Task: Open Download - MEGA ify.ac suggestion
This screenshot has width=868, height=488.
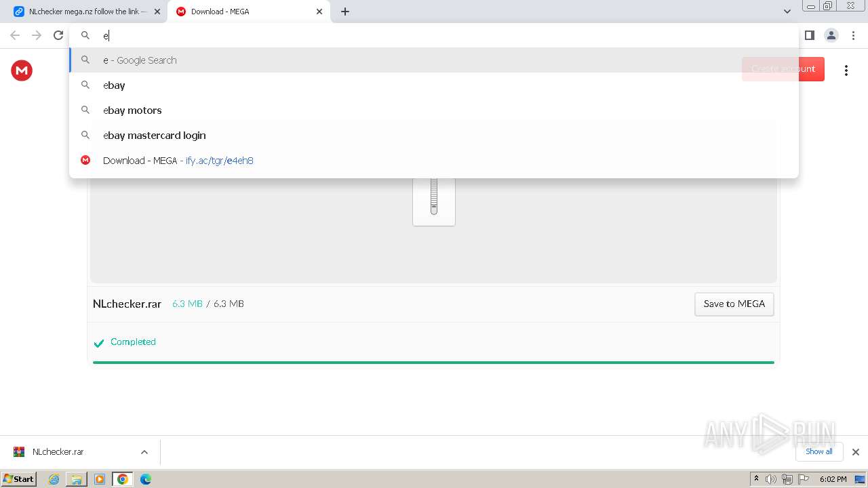Action: [x=434, y=160]
